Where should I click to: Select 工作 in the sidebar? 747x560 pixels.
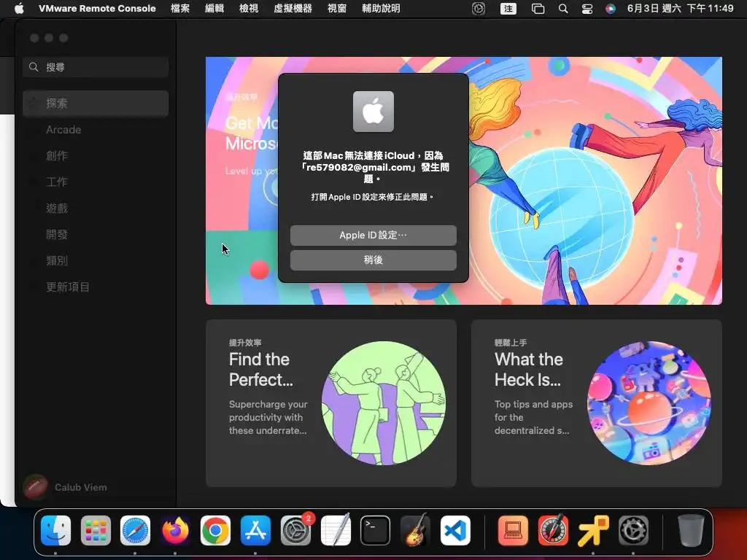pyautogui.click(x=96, y=182)
